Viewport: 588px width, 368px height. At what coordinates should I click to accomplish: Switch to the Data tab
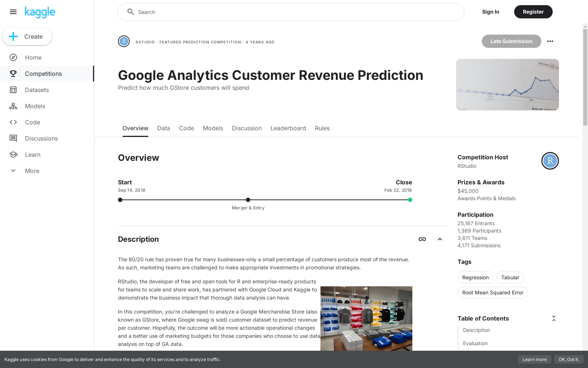[164, 128]
